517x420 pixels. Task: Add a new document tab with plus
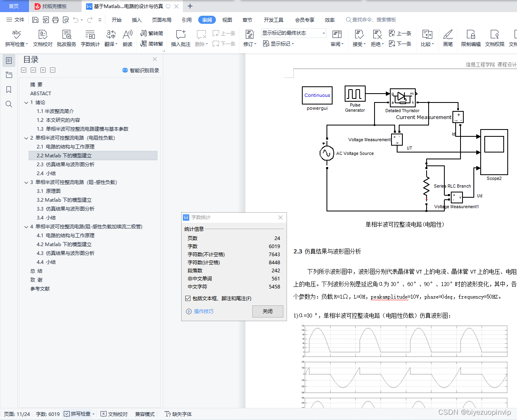point(190,6)
